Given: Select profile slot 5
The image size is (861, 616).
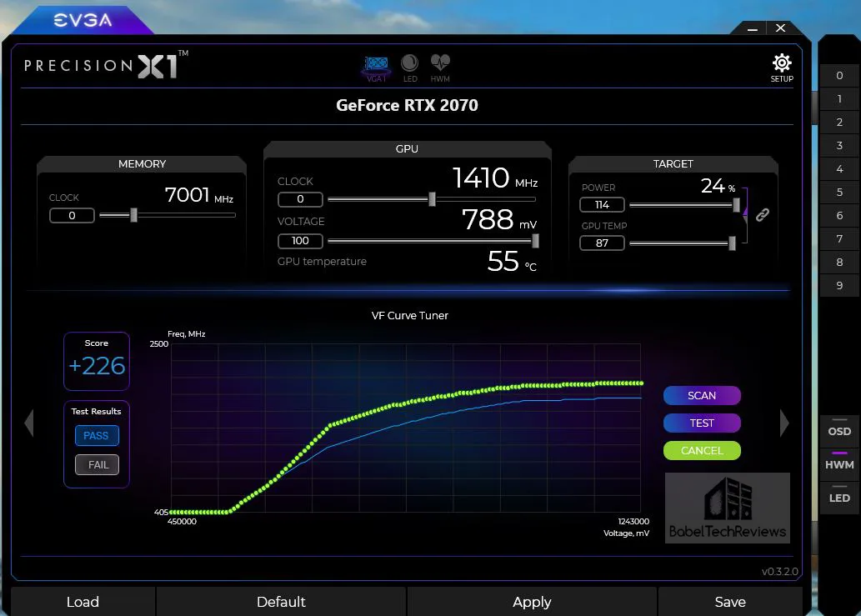Looking at the screenshot, I should (x=839, y=193).
